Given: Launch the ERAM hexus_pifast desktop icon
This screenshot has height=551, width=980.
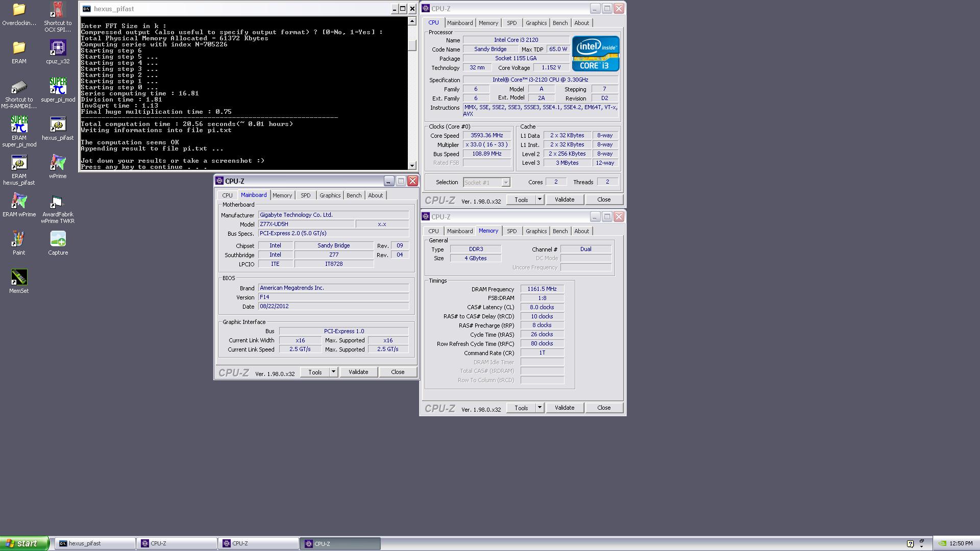Looking at the screenshot, I should coord(19,170).
